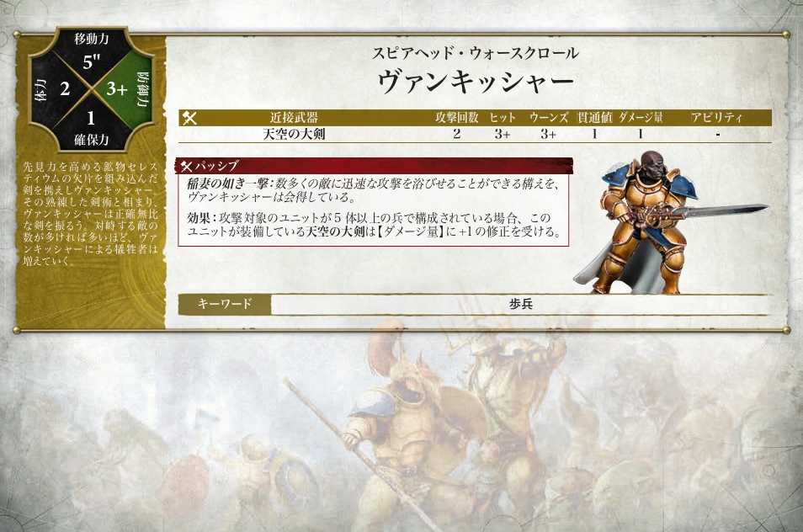Click the ダメージ量 column header
This screenshot has height=532, width=803.
641,118
